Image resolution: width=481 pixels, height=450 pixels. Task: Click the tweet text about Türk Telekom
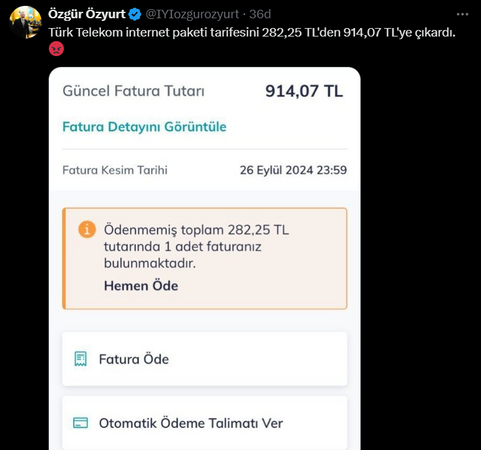click(252, 33)
